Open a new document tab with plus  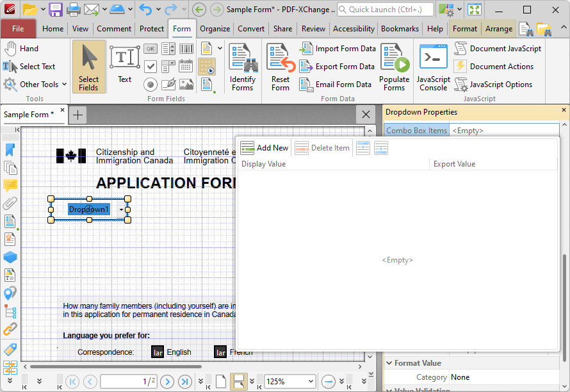pyautogui.click(x=77, y=115)
